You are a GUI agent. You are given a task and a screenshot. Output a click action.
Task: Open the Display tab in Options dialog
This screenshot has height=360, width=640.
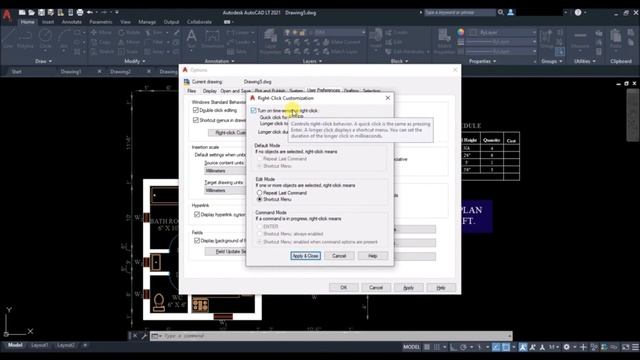tap(210, 91)
